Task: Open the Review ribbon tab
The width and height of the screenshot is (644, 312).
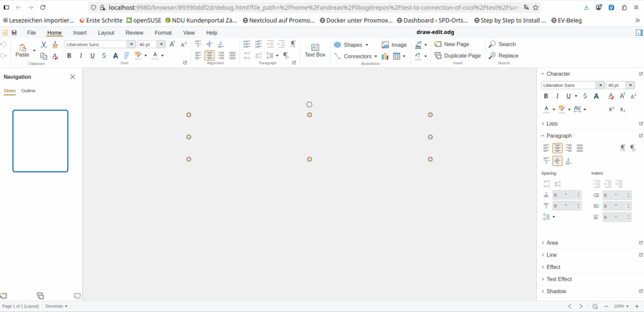Action: click(x=135, y=33)
